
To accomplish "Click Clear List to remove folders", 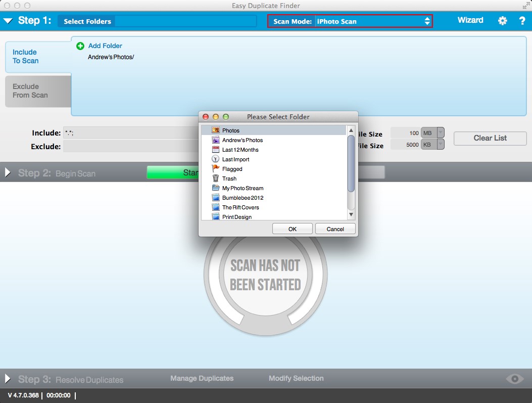I will 490,138.
